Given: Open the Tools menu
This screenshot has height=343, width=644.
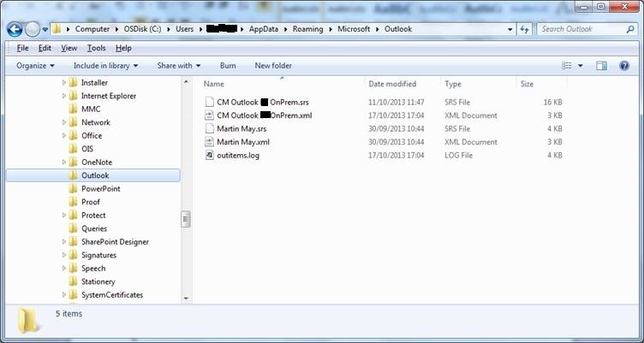Looking at the screenshot, I should click(96, 48).
